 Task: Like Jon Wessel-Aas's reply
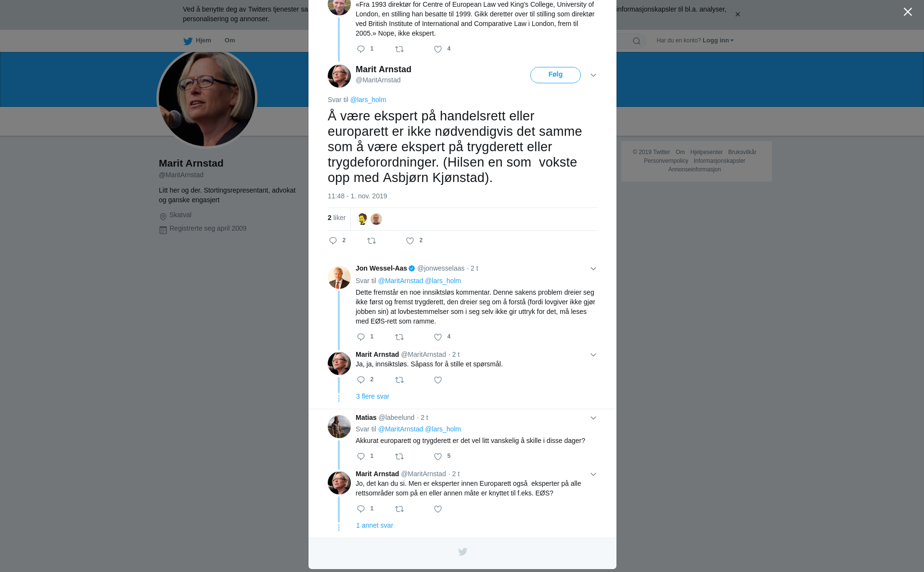click(x=438, y=337)
